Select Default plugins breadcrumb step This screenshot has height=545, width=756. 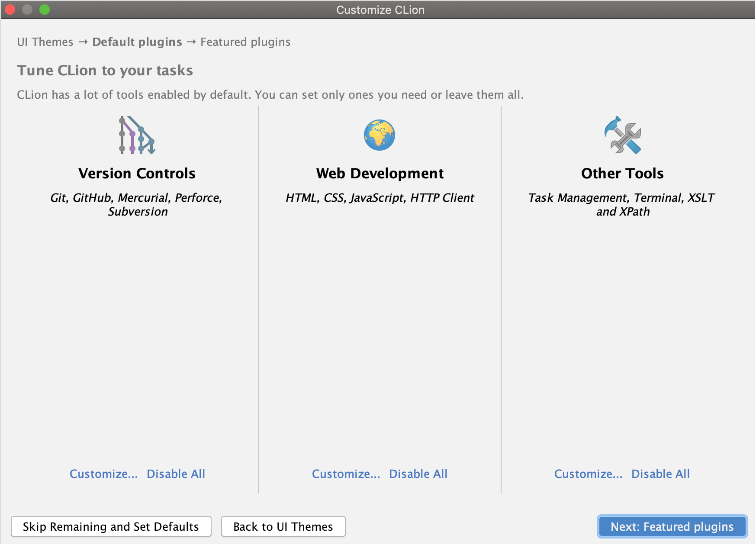pos(137,42)
